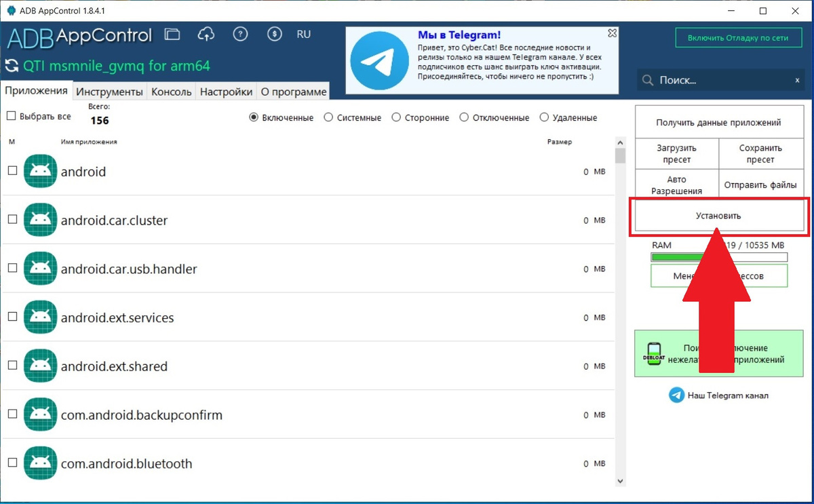
Task: Click 'Получить данные приложений' button
Action: coord(718,123)
